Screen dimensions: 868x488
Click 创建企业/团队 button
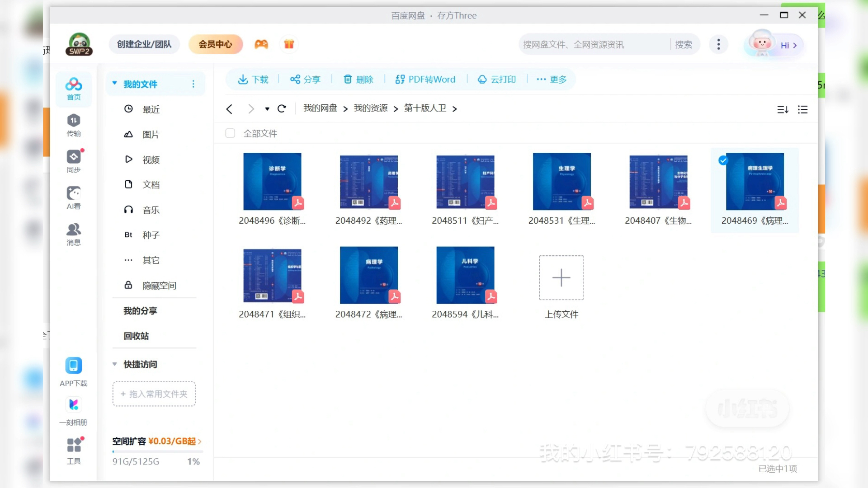[144, 44]
